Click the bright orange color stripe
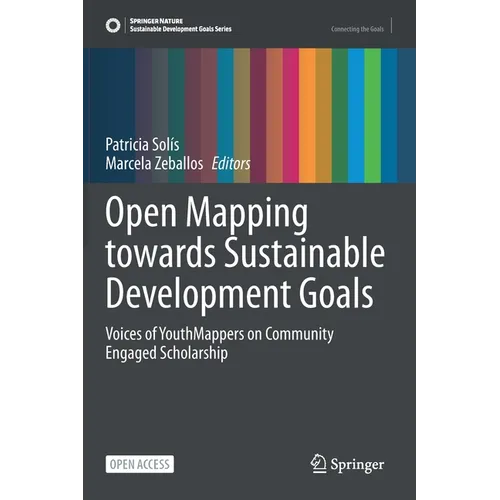The width and height of the screenshot is (500, 500). [307, 115]
